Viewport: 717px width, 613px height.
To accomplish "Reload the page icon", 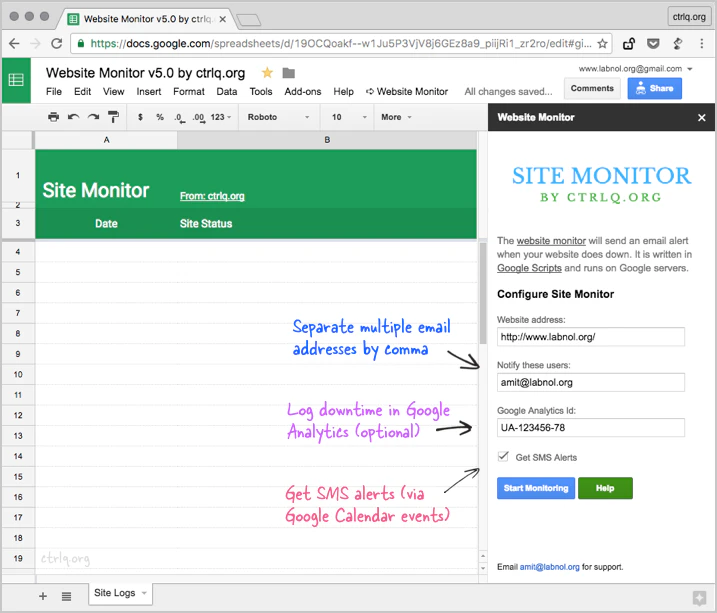I will tap(57, 43).
